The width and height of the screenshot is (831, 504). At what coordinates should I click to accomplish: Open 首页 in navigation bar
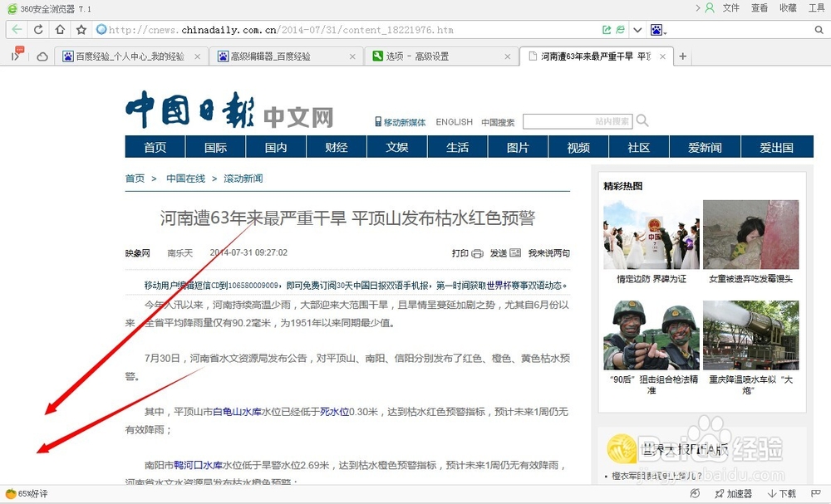pyautogui.click(x=155, y=147)
